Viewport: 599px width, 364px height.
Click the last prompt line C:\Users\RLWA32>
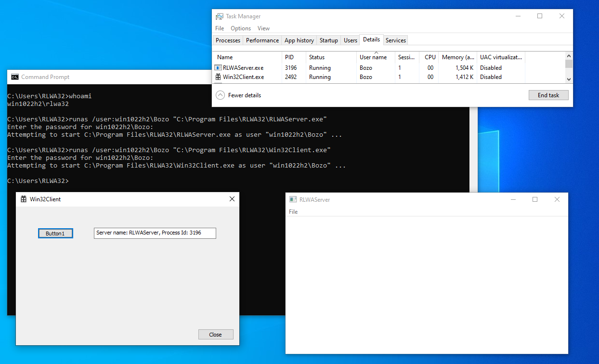point(38,181)
